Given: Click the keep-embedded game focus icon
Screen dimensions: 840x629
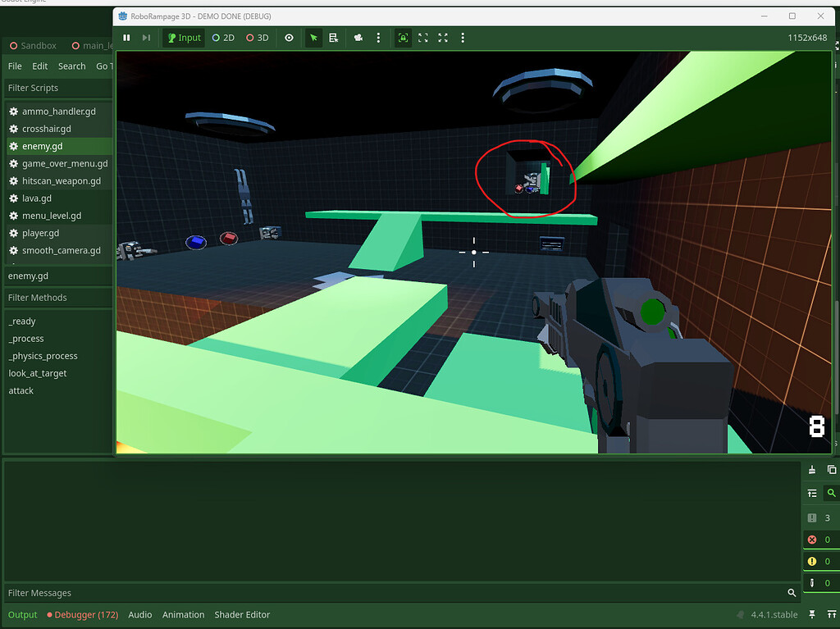Looking at the screenshot, I should click(x=402, y=37).
